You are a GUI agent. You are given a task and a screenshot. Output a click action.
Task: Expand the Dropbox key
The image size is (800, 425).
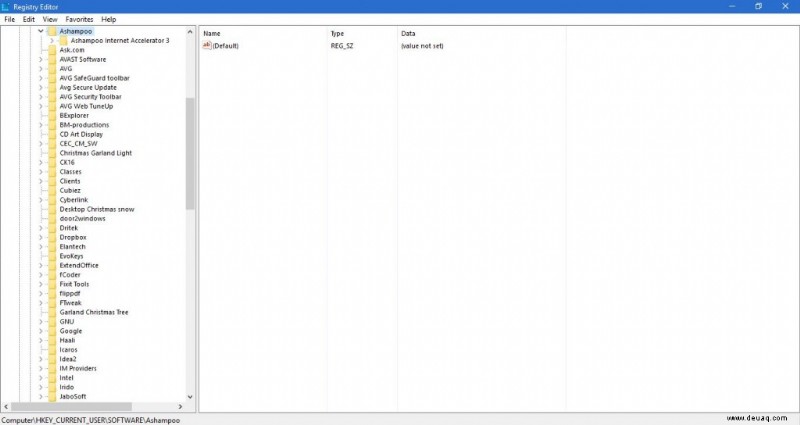point(41,237)
